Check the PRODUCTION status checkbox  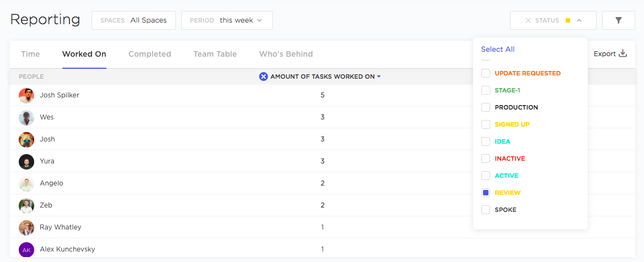pyautogui.click(x=486, y=107)
